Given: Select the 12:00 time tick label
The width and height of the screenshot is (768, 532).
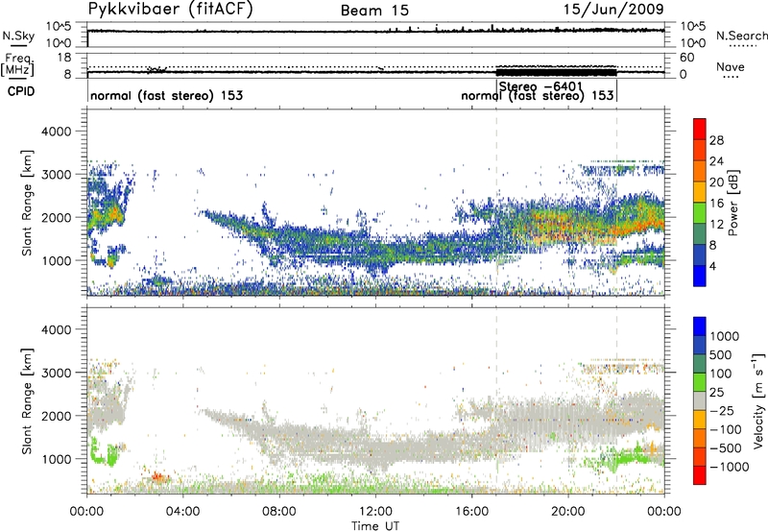Looking at the screenshot, I should pyautogui.click(x=375, y=512).
